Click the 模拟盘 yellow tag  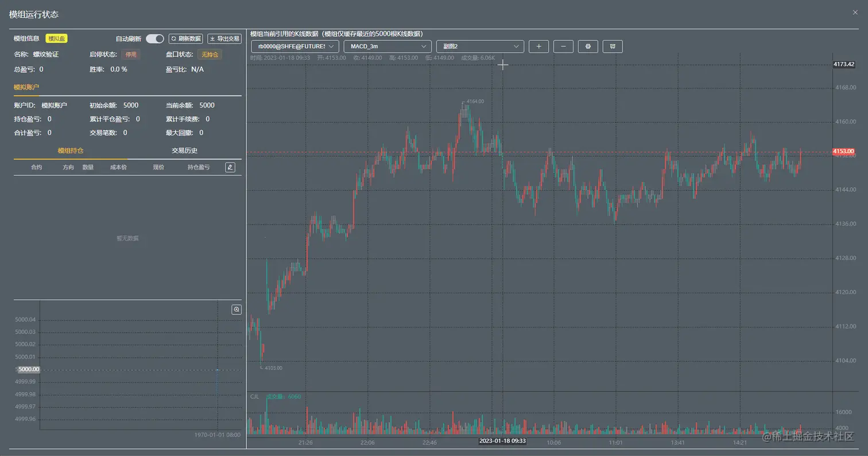57,38
